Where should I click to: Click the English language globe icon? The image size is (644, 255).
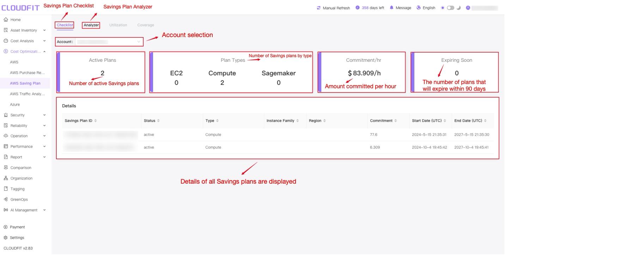(419, 8)
